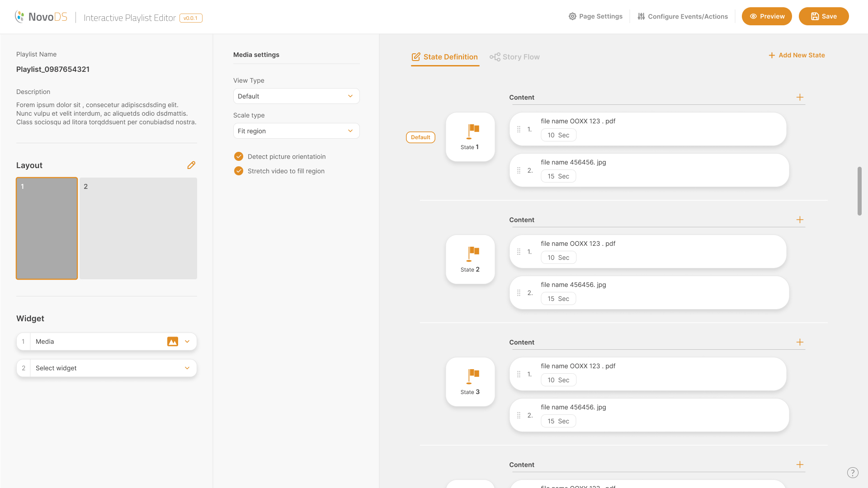The image size is (868, 488).
Task: Click drag handle of State 1 pdf item
Action: point(519,129)
